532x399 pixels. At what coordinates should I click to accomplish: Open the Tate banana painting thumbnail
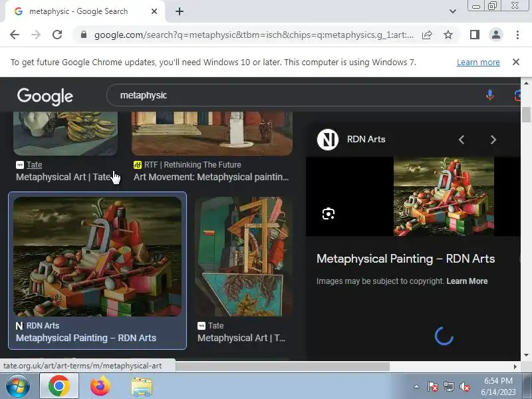click(x=65, y=134)
